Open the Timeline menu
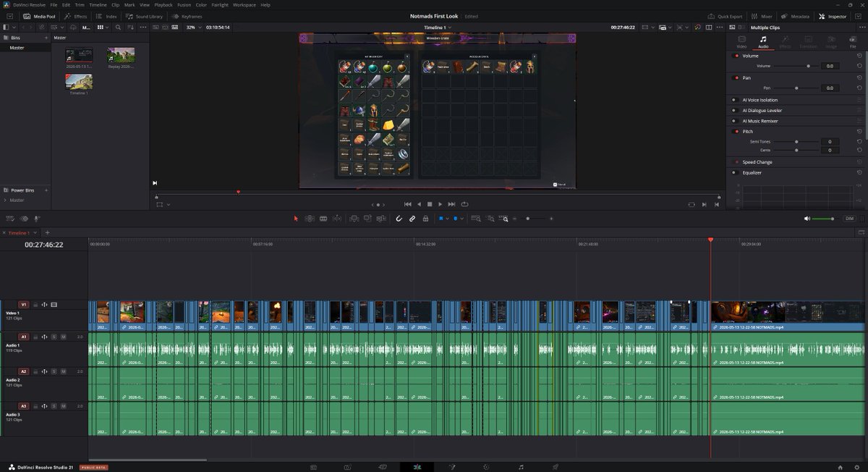This screenshot has width=868, height=472. click(x=98, y=4)
